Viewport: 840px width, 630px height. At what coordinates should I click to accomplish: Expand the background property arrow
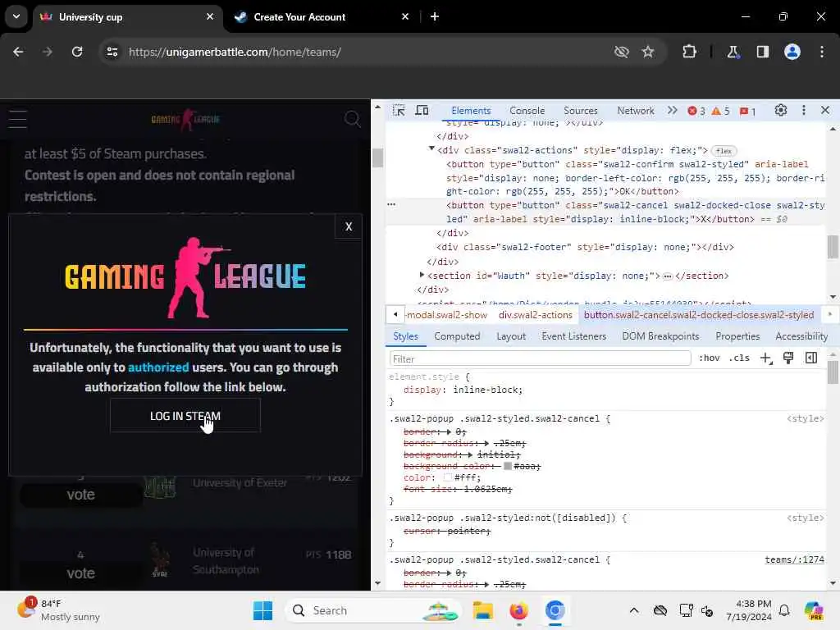pyautogui.click(x=470, y=454)
